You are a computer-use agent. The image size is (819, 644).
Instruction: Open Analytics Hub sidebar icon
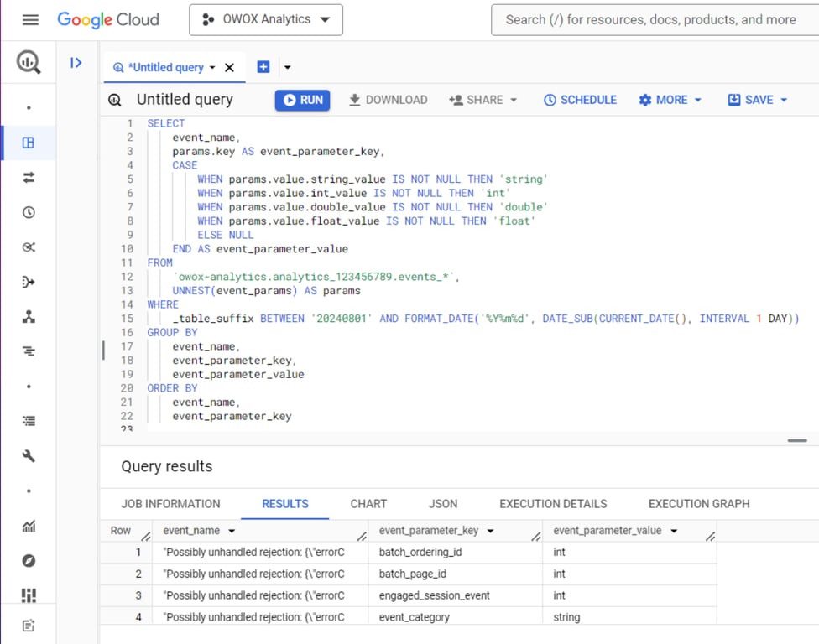click(29, 247)
